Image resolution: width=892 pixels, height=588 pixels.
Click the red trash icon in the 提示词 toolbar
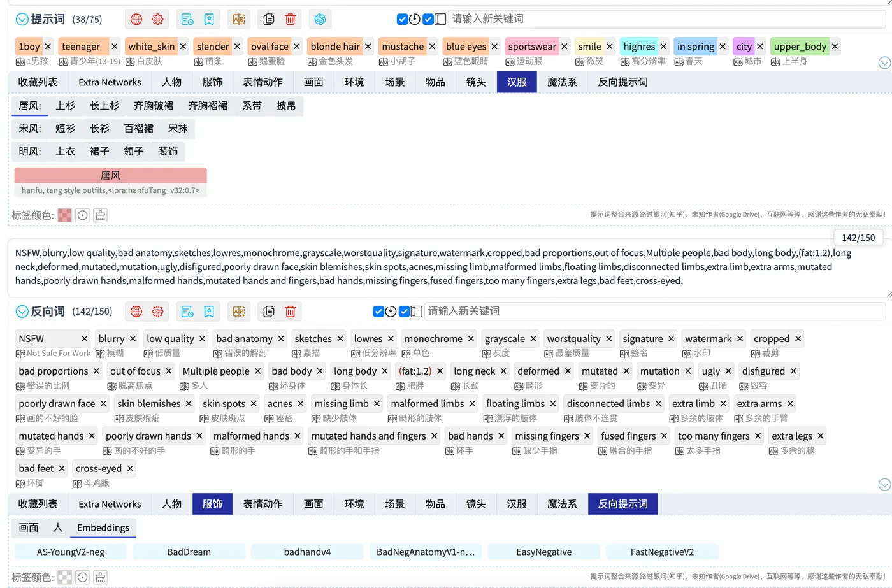[x=291, y=19]
